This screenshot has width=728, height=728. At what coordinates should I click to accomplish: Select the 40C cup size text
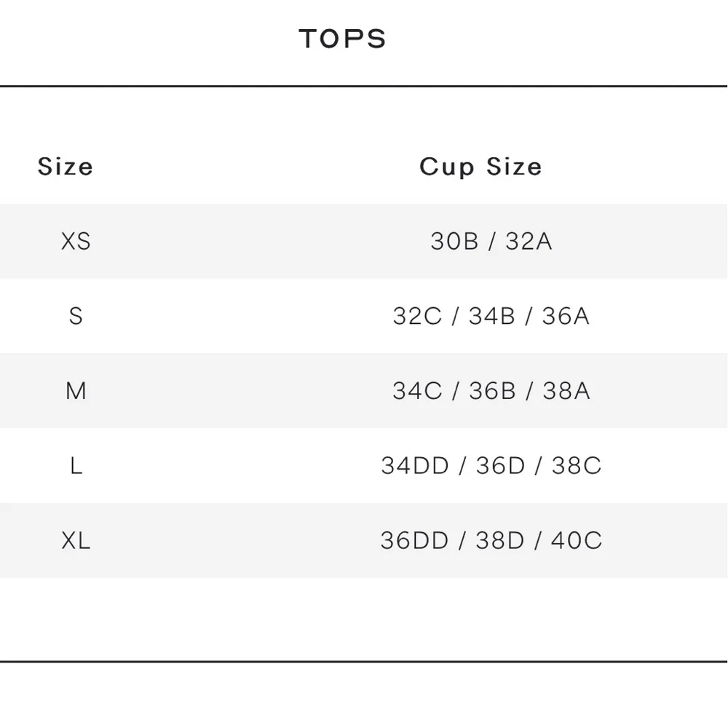pyautogui.click(x=577, y=541)
